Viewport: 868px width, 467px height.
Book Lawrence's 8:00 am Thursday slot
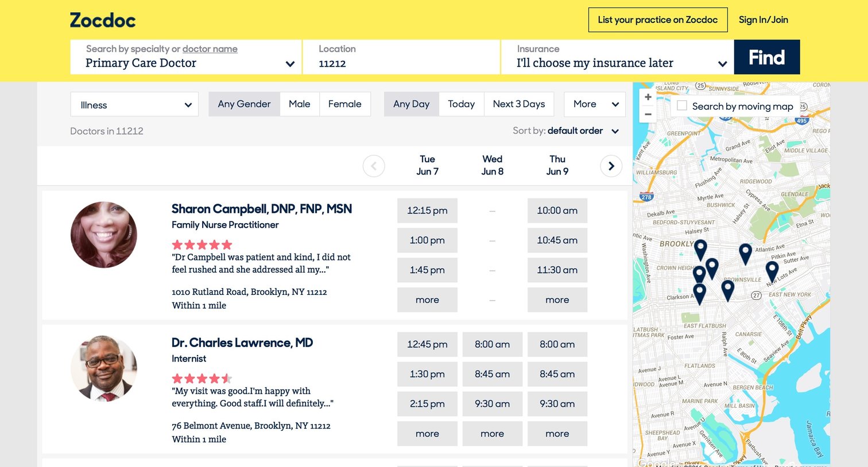(557, 344)
